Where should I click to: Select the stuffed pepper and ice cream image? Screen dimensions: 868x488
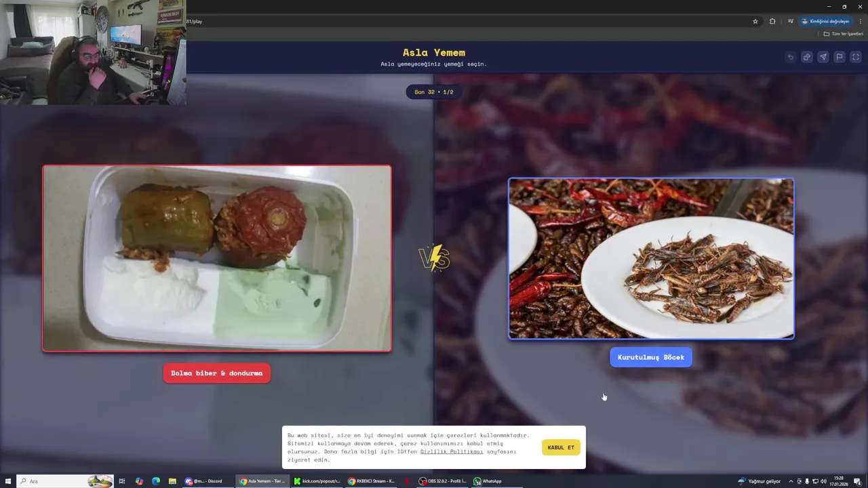(x=217, y=258)
